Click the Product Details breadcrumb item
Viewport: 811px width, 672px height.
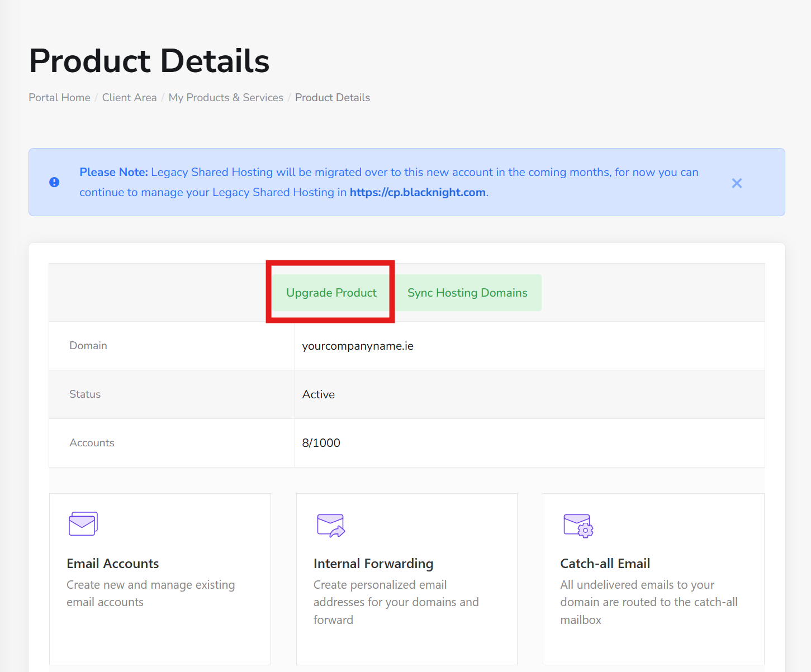point(332,98)
